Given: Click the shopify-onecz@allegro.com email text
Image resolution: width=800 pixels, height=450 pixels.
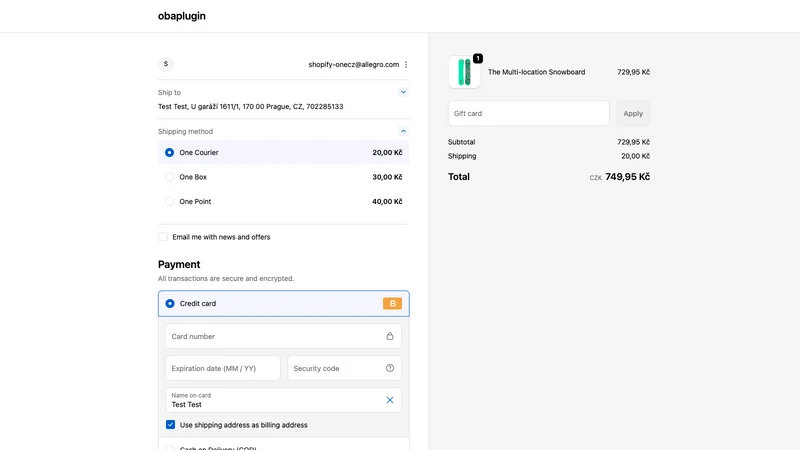Looking at the screenshot, I should click(354, 64).
